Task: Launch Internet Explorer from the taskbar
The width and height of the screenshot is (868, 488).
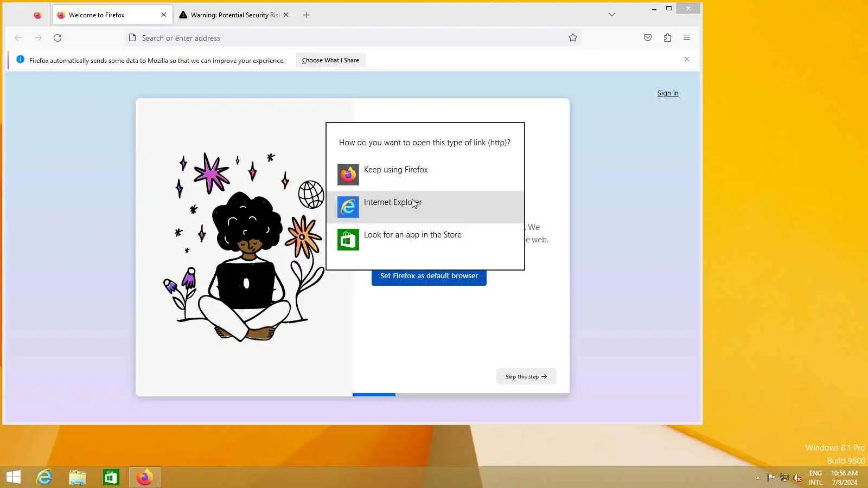Action: pos(44,477)
